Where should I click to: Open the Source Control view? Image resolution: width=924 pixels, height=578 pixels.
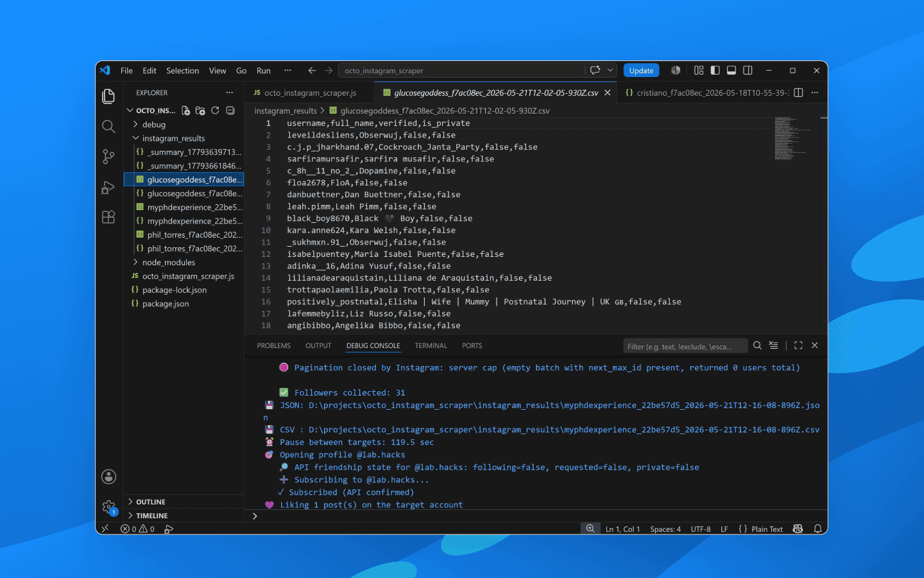pos(108,157)
